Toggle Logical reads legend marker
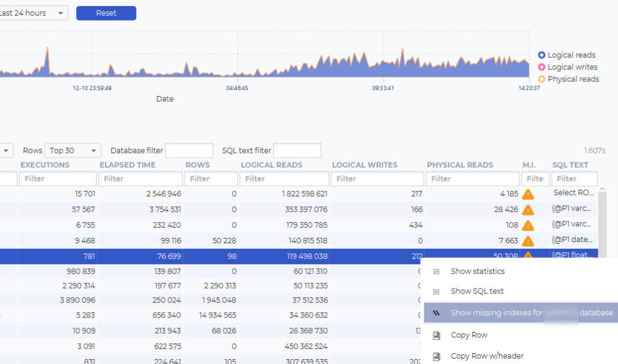Image resolution: width=618 pixels, height=364 pixels. tap(541, 55)
